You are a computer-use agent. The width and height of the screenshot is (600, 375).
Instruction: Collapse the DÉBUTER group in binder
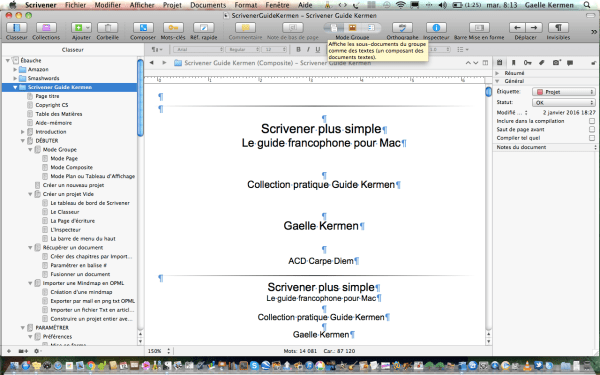[x=23, y=140]
